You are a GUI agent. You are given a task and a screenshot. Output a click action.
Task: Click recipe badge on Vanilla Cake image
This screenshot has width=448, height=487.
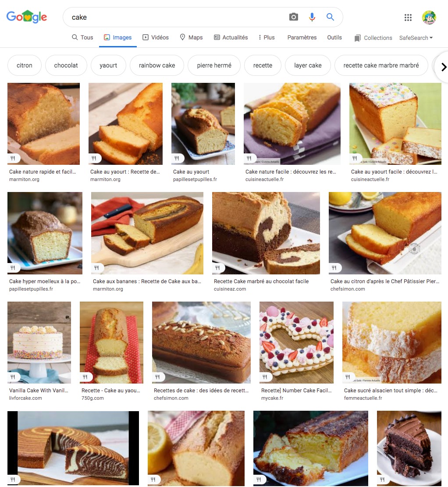point(13,377)
